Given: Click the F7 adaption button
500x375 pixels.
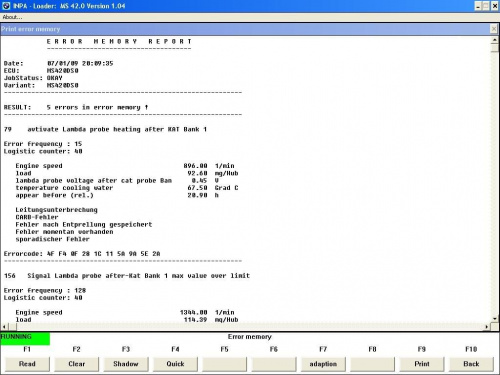Looking at the screenshot, I should coord(323,364).
